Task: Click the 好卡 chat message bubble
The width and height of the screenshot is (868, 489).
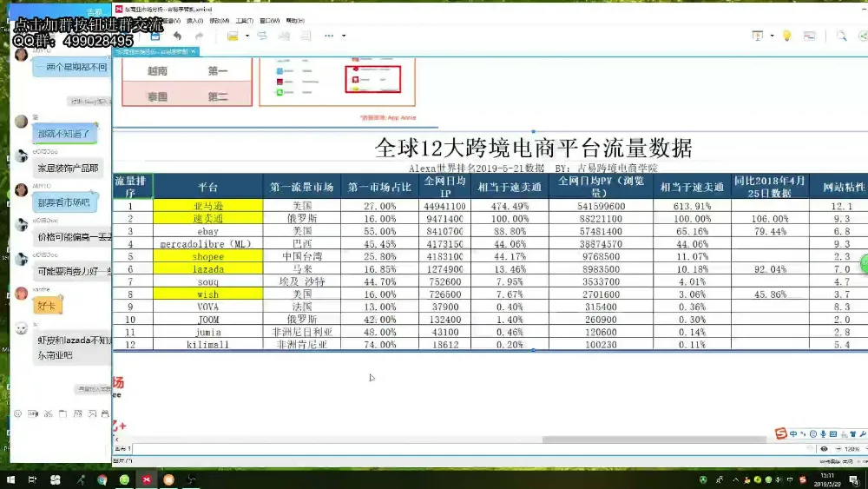Action: 47,305
